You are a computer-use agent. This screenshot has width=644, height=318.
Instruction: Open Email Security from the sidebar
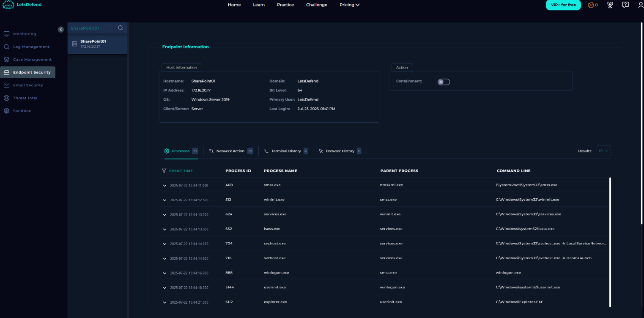(x=28, y=85)
